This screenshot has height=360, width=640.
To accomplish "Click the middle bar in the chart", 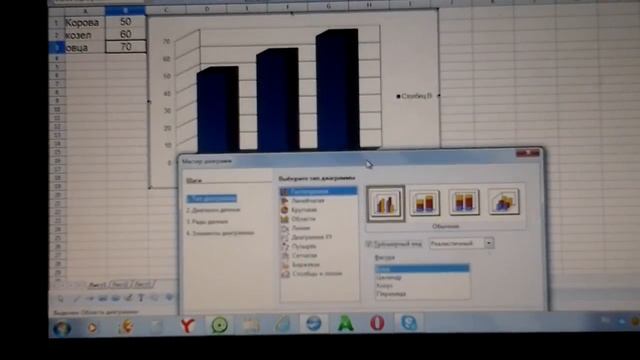I will point(278,99).
